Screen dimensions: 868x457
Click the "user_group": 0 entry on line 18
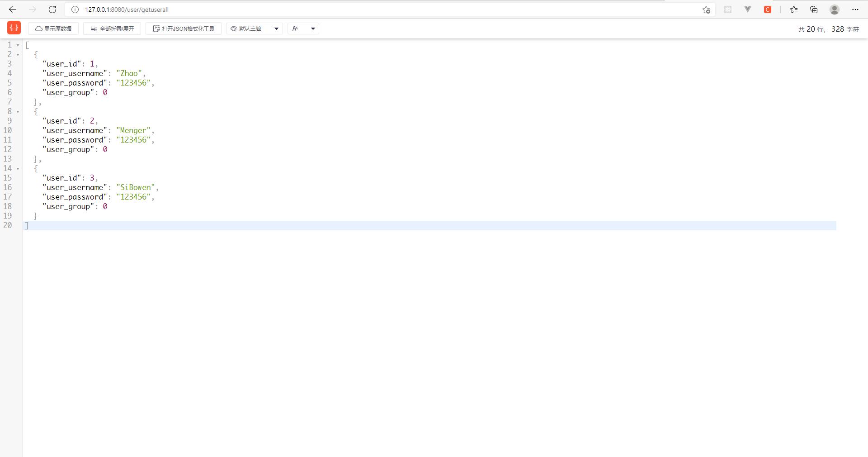point(75,206)
